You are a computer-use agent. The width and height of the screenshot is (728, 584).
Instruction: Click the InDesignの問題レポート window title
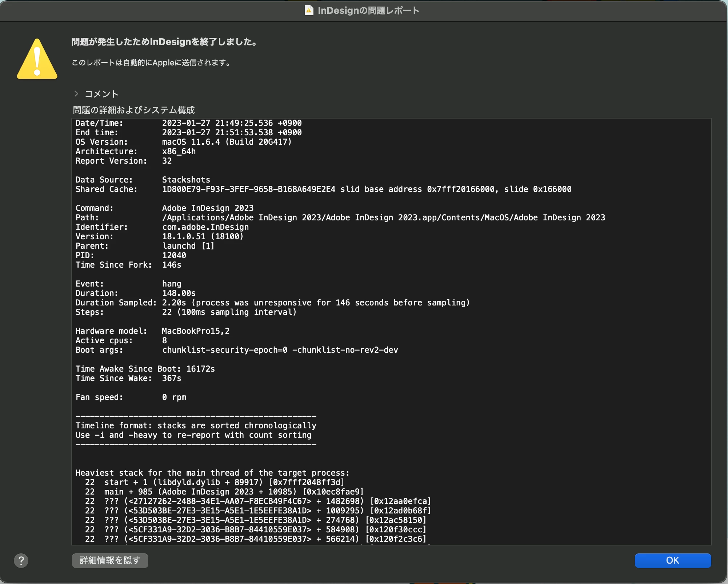tap(368, 11)
